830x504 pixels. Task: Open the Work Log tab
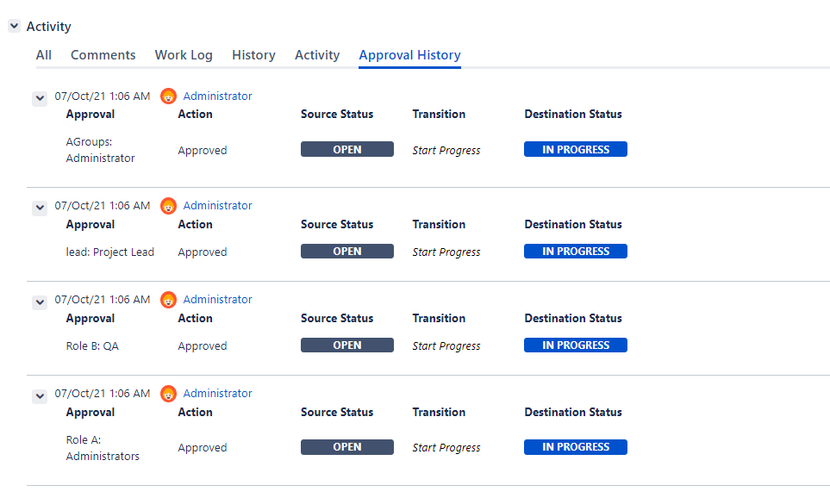point(184,55)
